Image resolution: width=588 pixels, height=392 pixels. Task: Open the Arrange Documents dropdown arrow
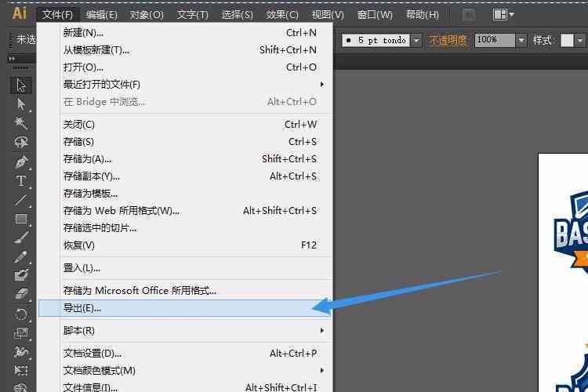pos(511,15)
